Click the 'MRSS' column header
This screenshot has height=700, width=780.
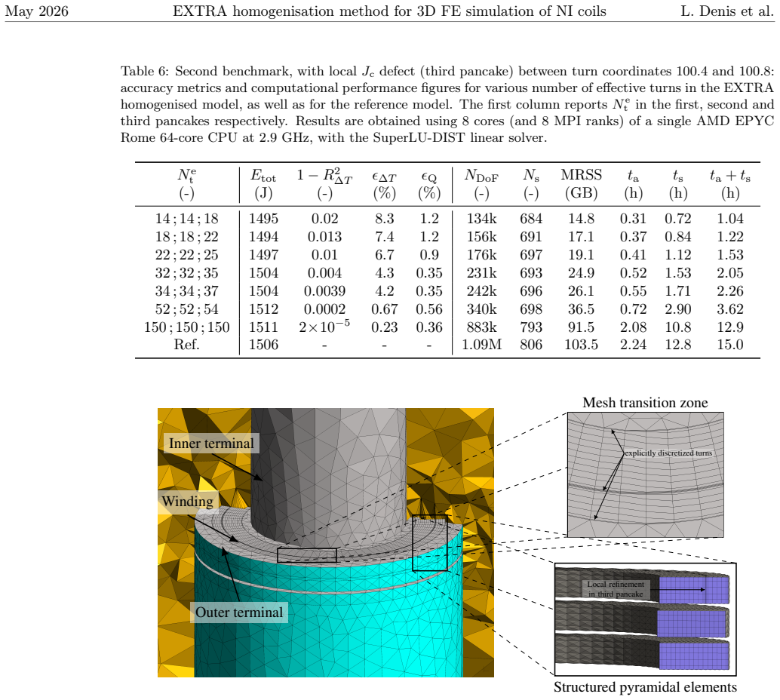(x=581, y=175)
